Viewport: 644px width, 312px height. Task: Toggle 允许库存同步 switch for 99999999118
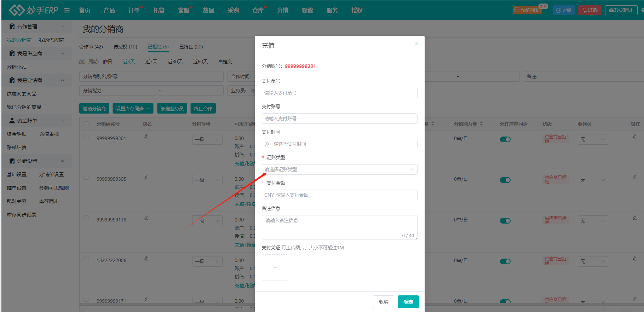pos(505,221)
